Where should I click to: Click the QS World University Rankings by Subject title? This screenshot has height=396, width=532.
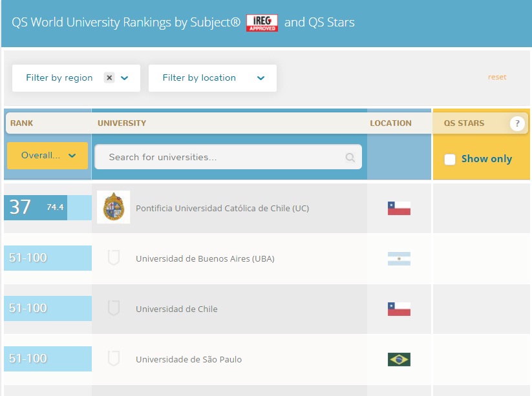[126, 23]
